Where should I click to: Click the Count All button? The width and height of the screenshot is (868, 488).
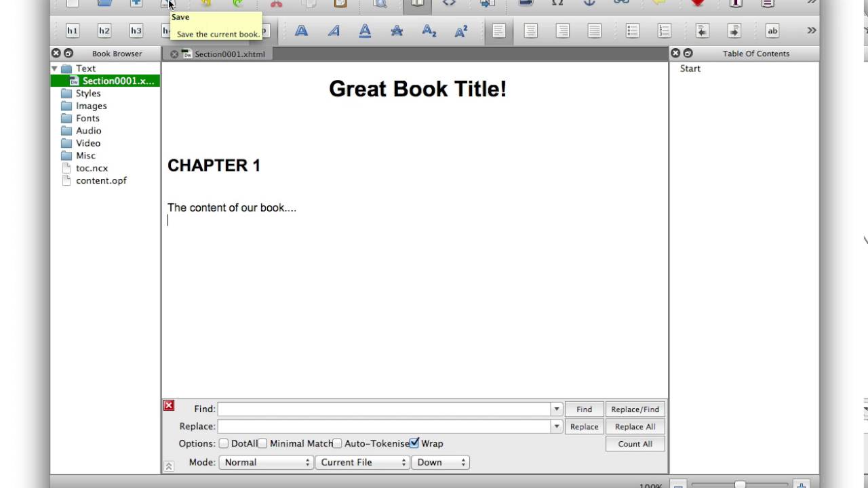click(635, 444)
